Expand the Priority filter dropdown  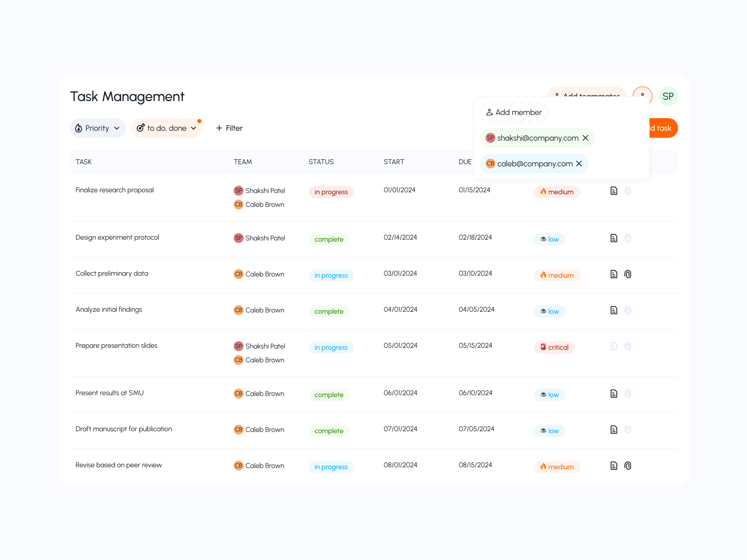point(97,128)
